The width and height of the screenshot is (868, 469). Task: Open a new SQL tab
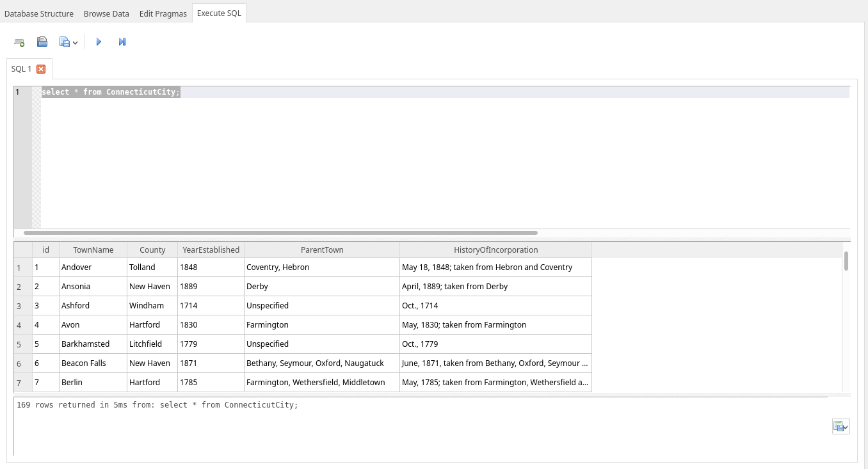19,42
